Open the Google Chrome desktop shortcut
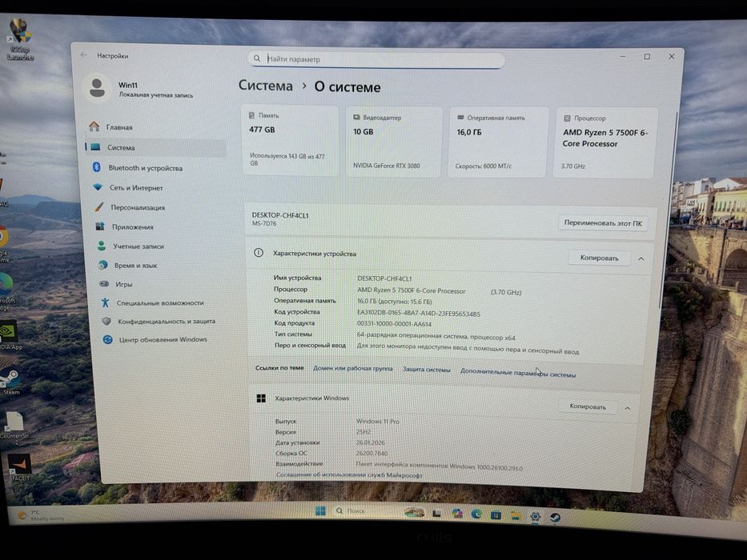Screen dimensions: 747x560 coord(4,243)
